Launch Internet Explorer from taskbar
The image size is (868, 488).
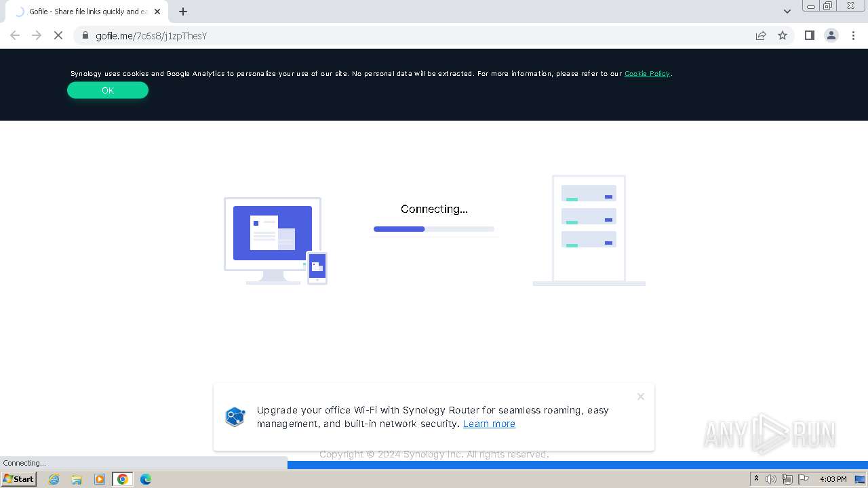pos(54,479)
